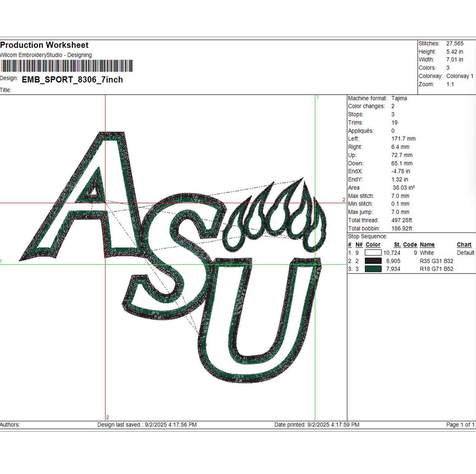Screen dimensions: 476x474
Task: Click the "Stop Sequence:" heading
Action: point(367,237)
